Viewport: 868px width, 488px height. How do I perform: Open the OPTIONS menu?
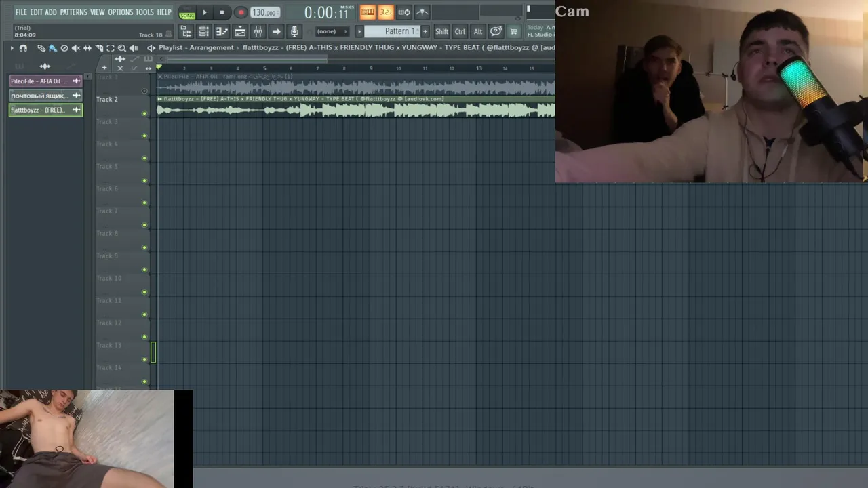tap(121, 12)
